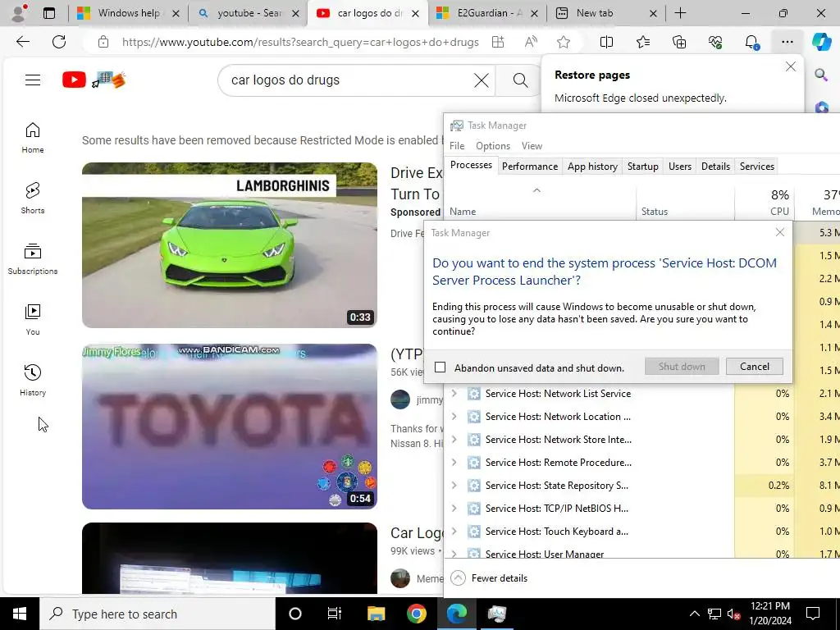840x630 pixels.
Task: Open Task Manager Options menu
Action: coord(493,146)
